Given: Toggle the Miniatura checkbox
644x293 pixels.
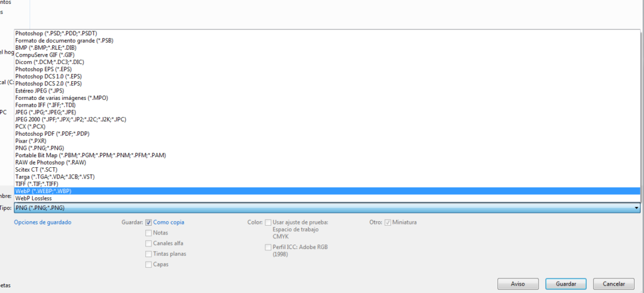Looking at the screenshot, I should coord(387,223).
